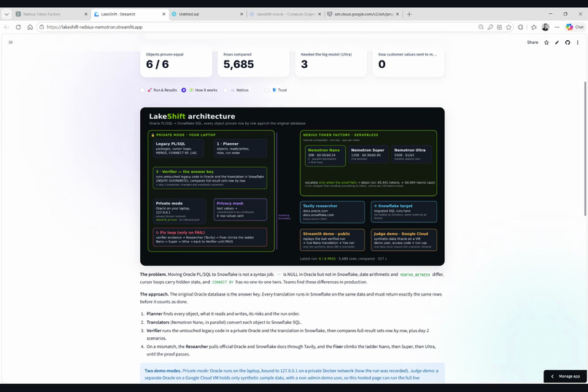Close the Untitled.sql tab
Image resolution: width=588 pixels, height=392 pixels.
click(x=241, y=15)
